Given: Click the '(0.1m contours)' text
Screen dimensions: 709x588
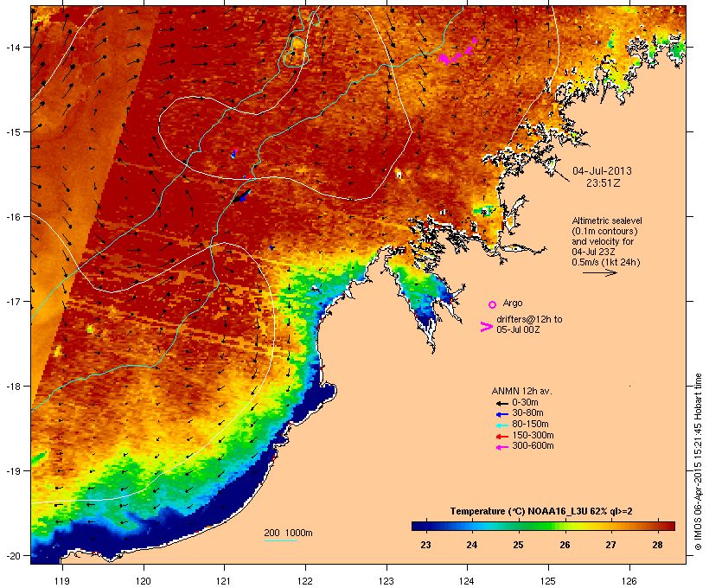Looking at the screenshot, I should (604, 231).
